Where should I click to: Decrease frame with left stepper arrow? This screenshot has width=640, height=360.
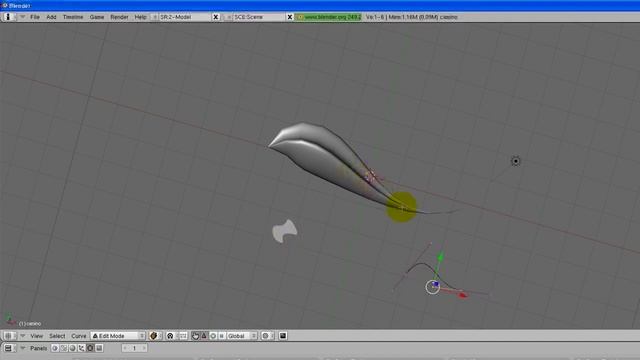click(x=125, y=348)
